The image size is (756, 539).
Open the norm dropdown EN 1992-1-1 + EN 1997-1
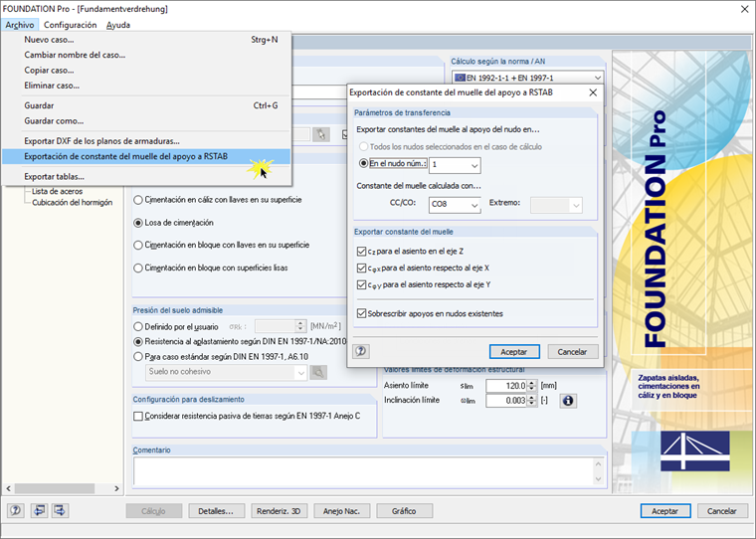(528, 78)
